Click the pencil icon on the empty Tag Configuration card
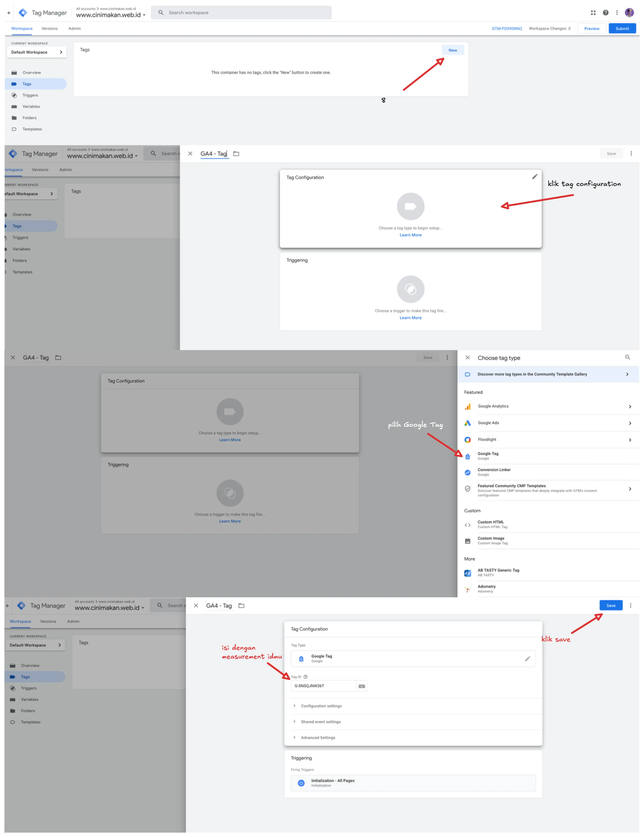The width and height of the screenshot is (644, 837). (534, 177)
